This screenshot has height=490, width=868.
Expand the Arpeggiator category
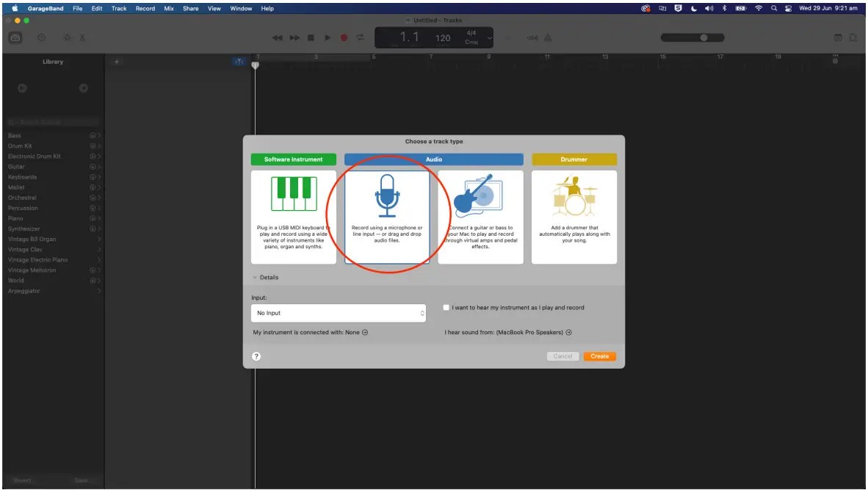pos(99,291)
